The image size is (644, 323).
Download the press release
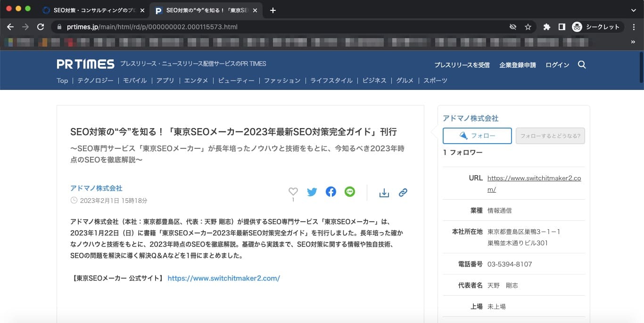pyautogui.click(x=384, y=193)
